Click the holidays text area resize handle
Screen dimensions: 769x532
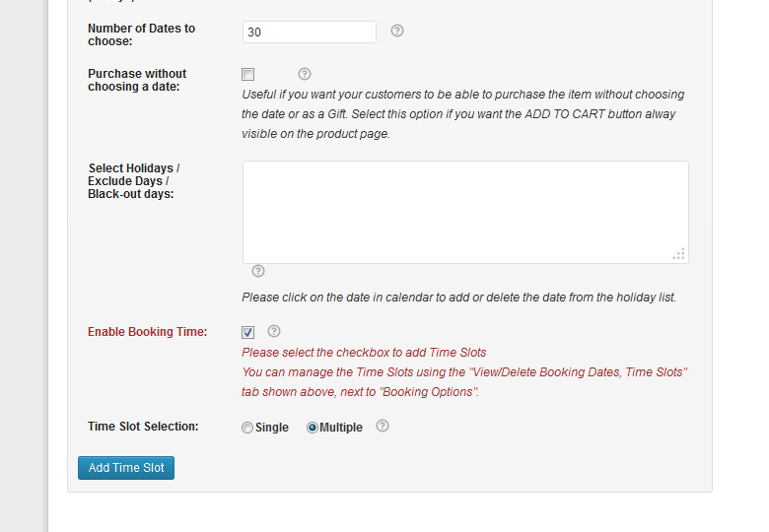click(x=678, y=254)
